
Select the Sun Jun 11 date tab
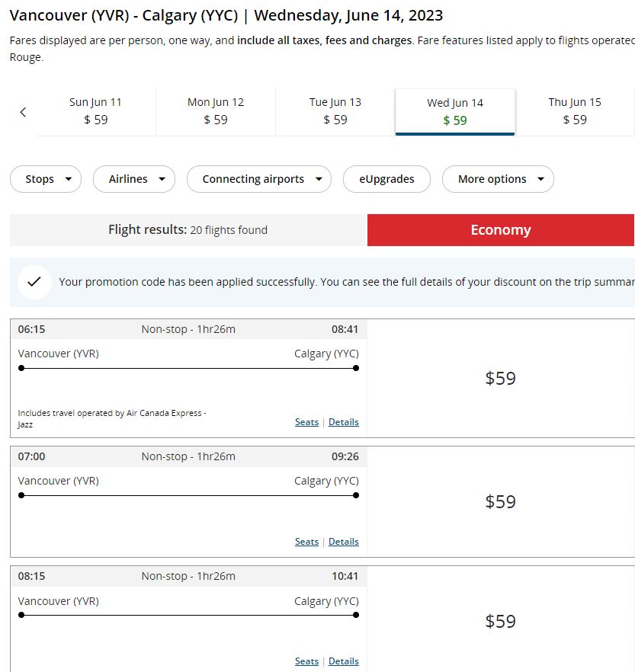(96, 112)
